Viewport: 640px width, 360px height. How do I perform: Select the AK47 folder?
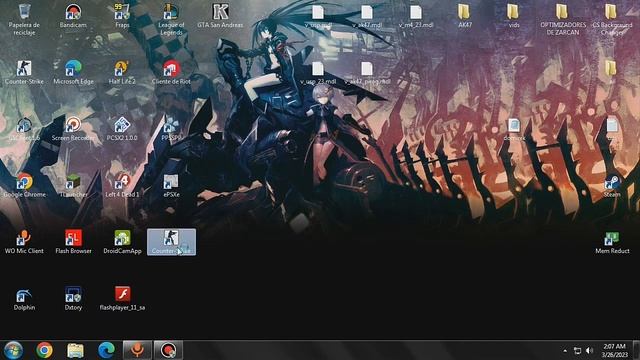(x=464, y=16)
